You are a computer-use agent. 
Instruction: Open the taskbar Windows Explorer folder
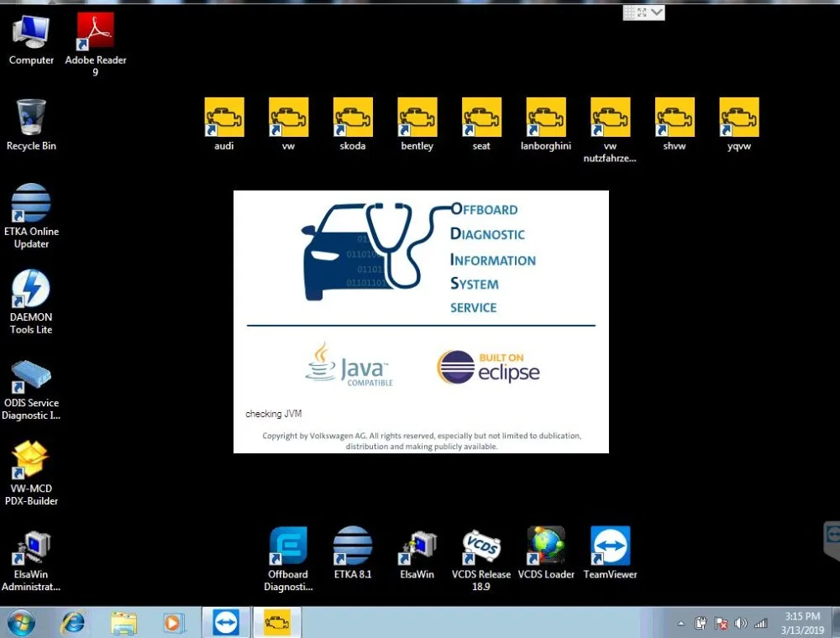[123, 623]
